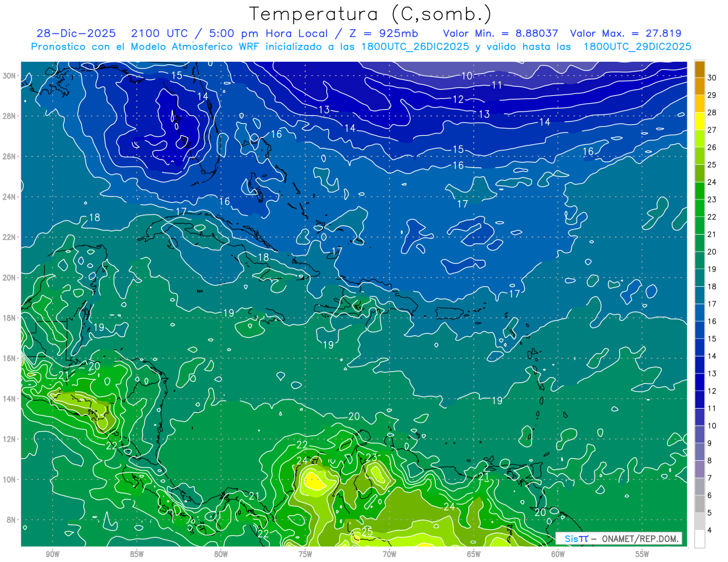The height and width of the screenshot is (562, 728).
Task: Click the "60W" longitude axis label
Action: point(558,555)
